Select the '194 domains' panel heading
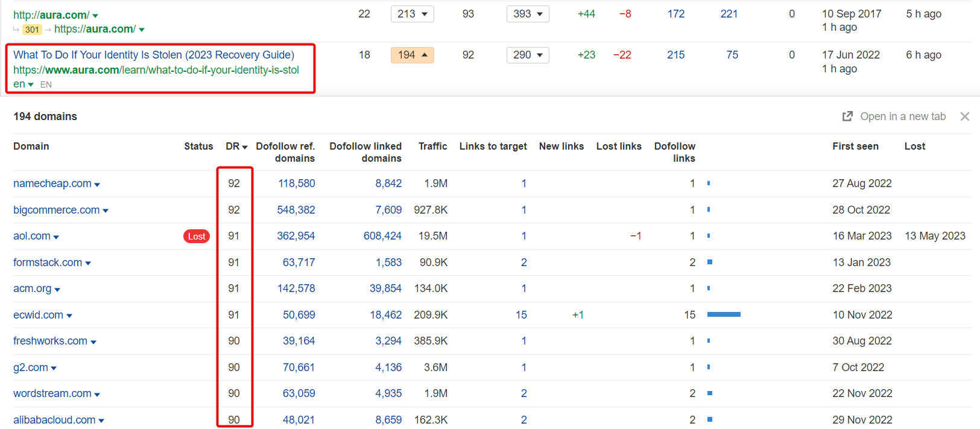 (x=45, y=116)
